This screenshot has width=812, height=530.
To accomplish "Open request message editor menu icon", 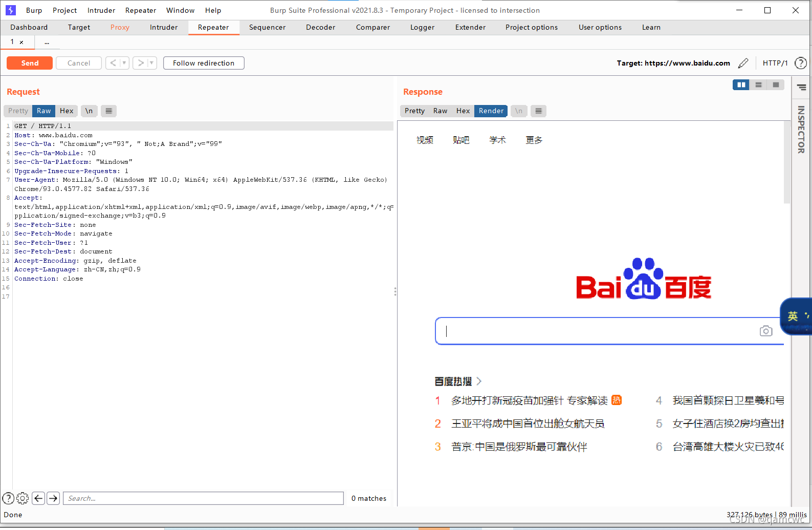I will point(108,111).
